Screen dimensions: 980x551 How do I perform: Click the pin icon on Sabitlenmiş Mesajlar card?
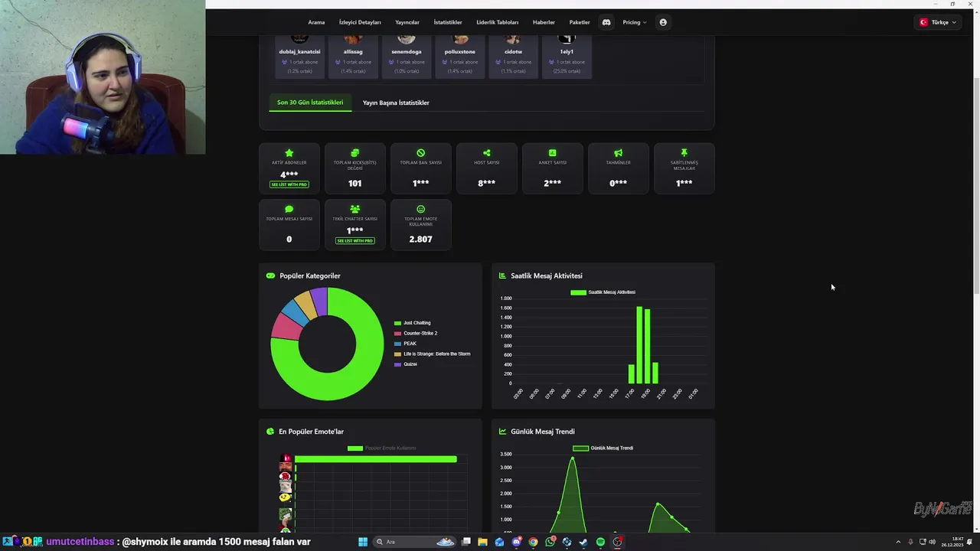[x=684, y=153]
